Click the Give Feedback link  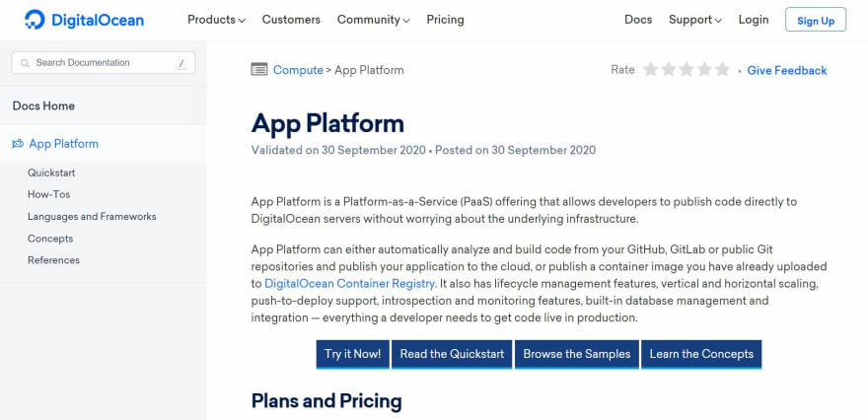(x=787, y=70)
